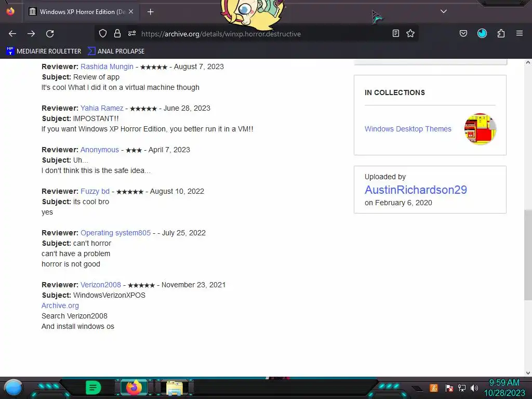The image size is (532, 399).
Task: Open the site permissions icon in address bar
Action: 132,33
